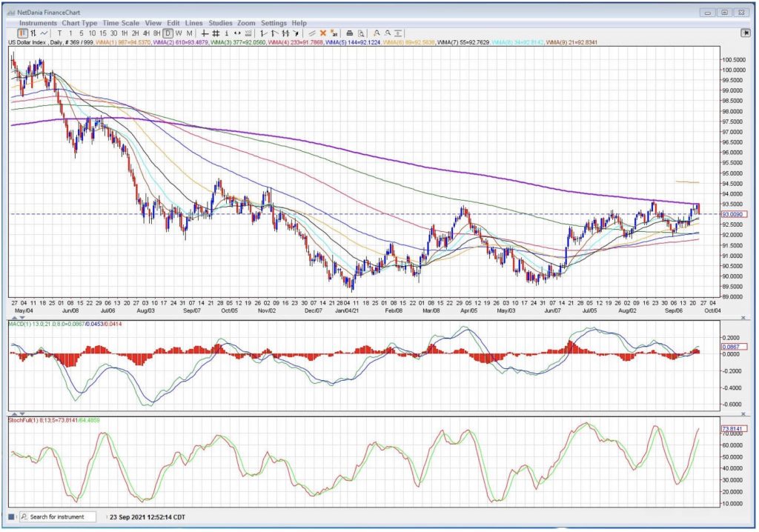Click the Tick (T) timeframe button
Viewport: 759px width, 532px height.
pyautogui.click(x=59, y=33)
